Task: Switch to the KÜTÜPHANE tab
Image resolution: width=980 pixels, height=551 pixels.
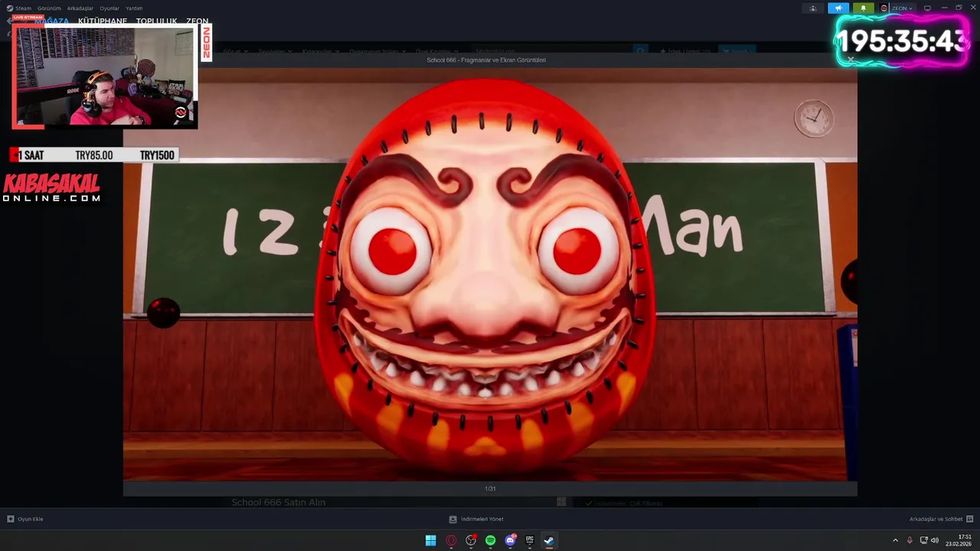Action: tap(103, 21)
